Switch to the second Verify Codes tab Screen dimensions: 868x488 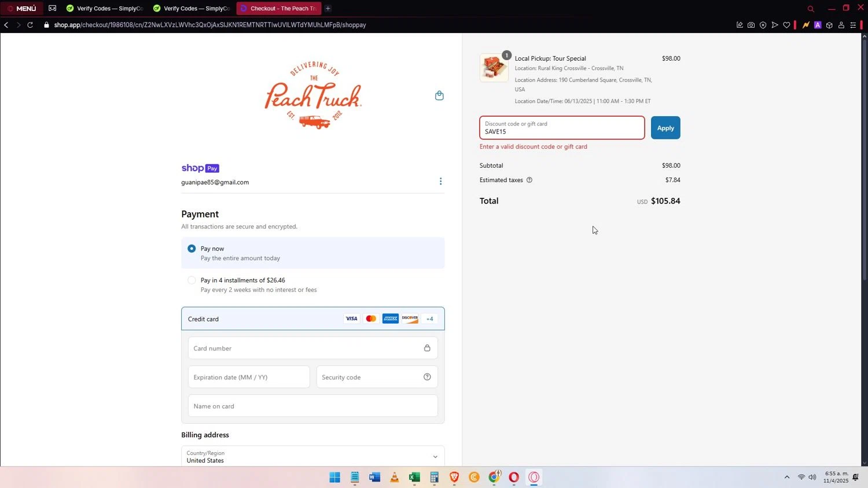click(x=192, y=8)
